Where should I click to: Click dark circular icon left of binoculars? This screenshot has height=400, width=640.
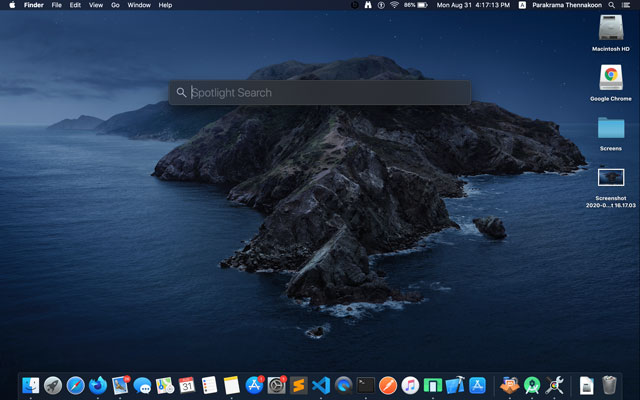355,5
